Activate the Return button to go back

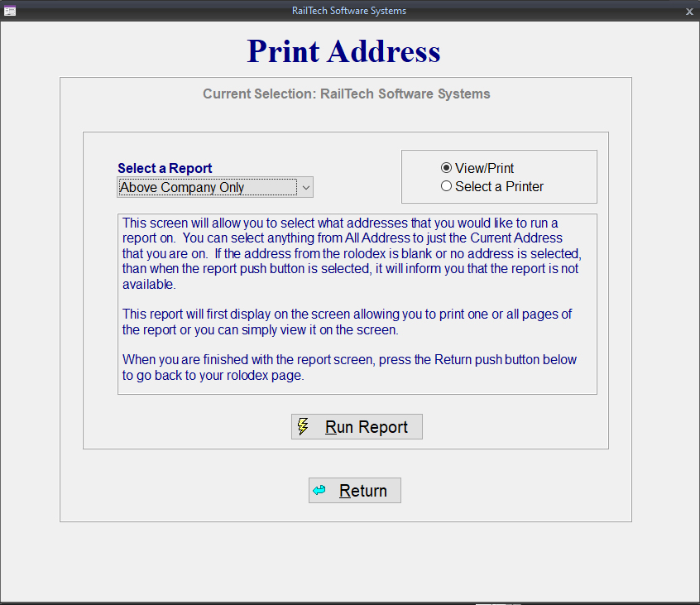(354, 490)
